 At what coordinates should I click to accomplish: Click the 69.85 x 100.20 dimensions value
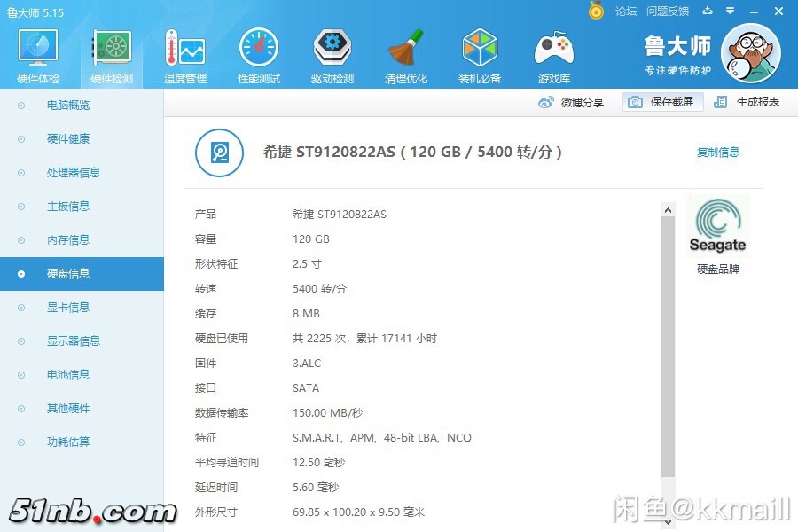(x=358, y=512)
